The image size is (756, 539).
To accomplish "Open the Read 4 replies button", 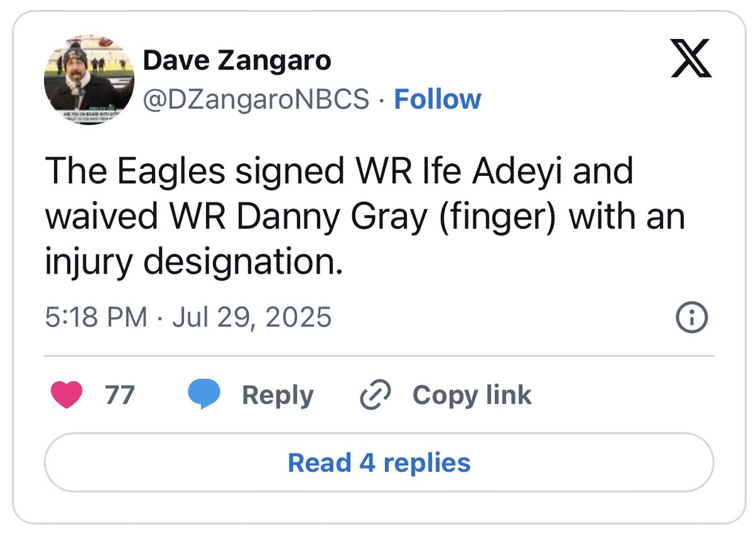I will 379,462.
